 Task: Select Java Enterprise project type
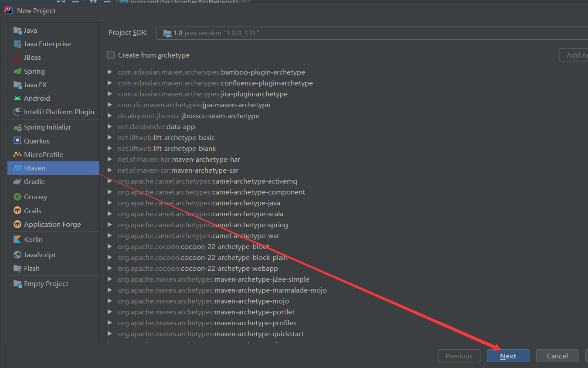coord(47,44)
